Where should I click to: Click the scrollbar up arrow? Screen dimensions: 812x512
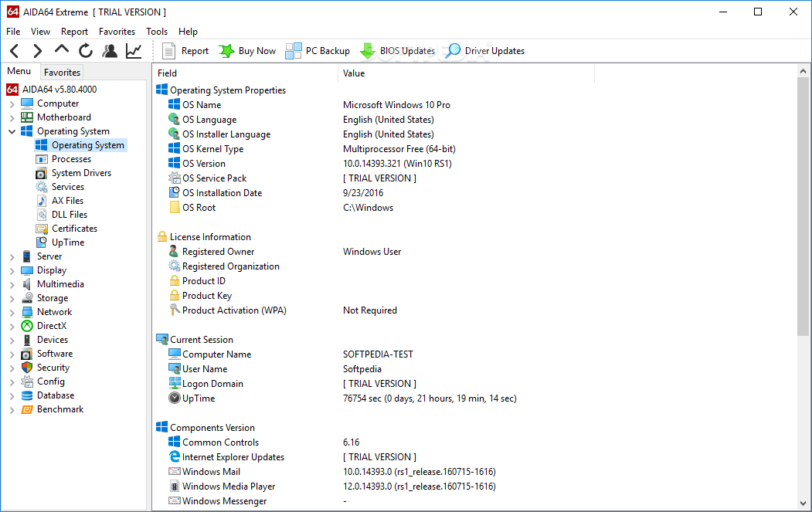tap(803, 71)
